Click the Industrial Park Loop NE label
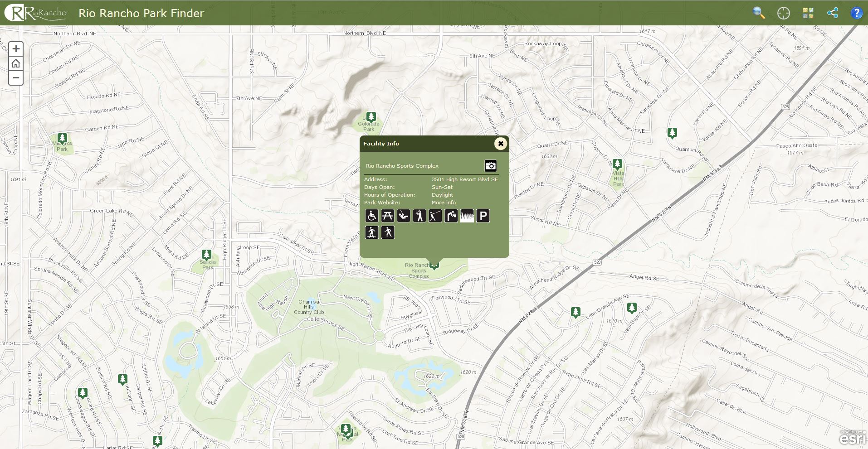868x449 pixels. (x=716, y=209)
